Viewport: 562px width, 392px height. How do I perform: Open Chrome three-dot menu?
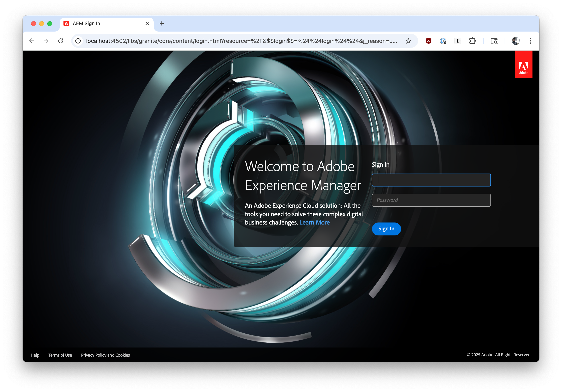[x=530, y=41]
